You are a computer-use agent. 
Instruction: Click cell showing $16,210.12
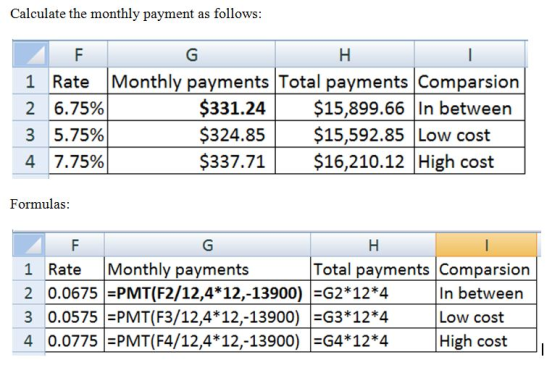[345, 161]
